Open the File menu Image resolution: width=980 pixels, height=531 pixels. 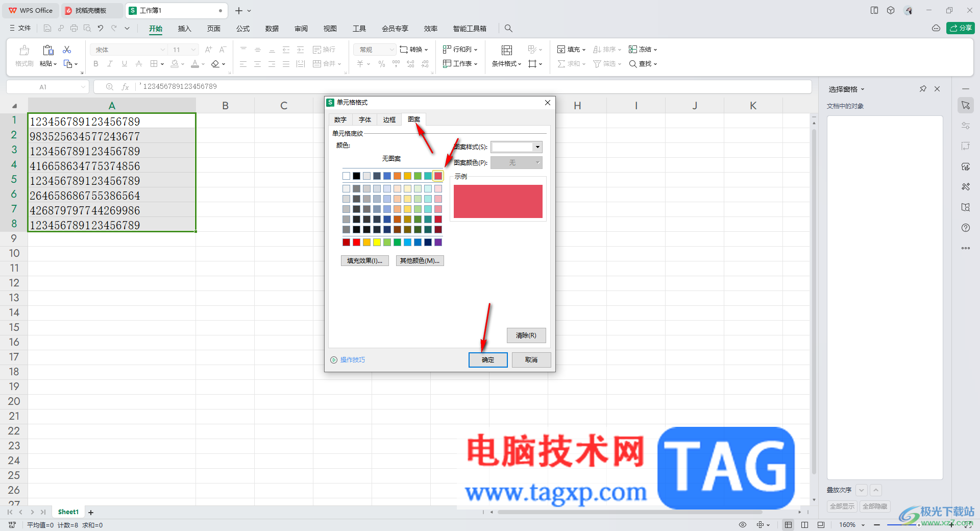tap(20, 28)
